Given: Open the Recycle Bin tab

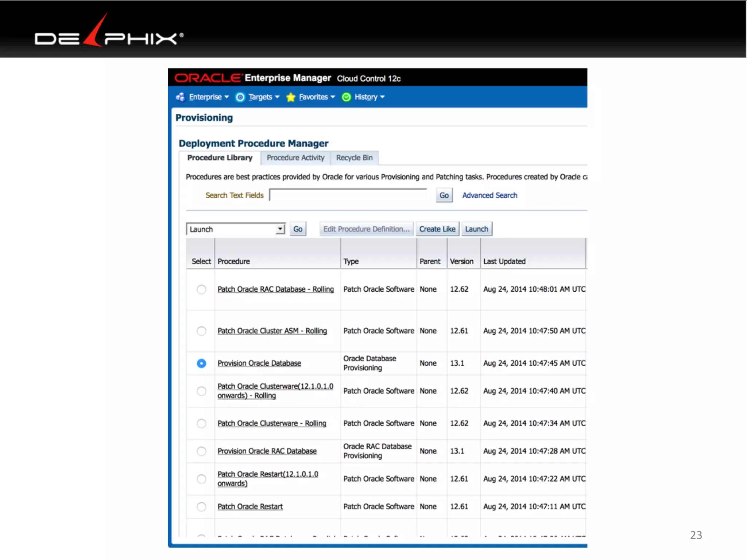Looking at the screenshot, I should tap(354, 158).
